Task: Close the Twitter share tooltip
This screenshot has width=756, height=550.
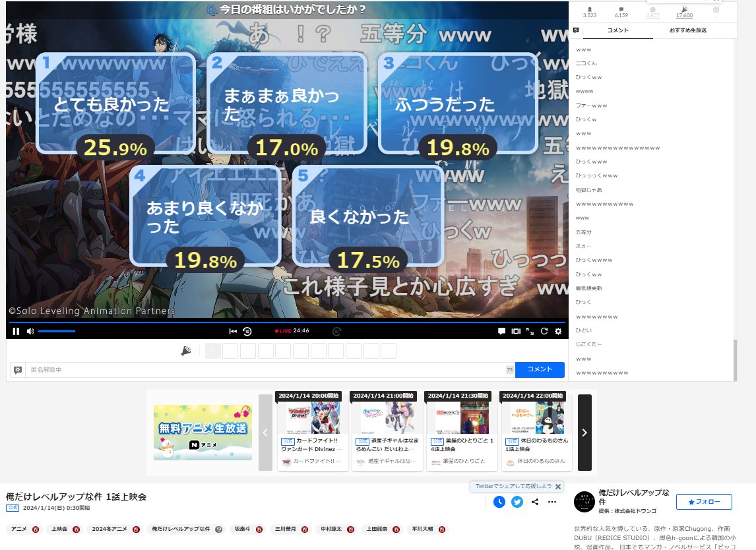Action: 558,487
